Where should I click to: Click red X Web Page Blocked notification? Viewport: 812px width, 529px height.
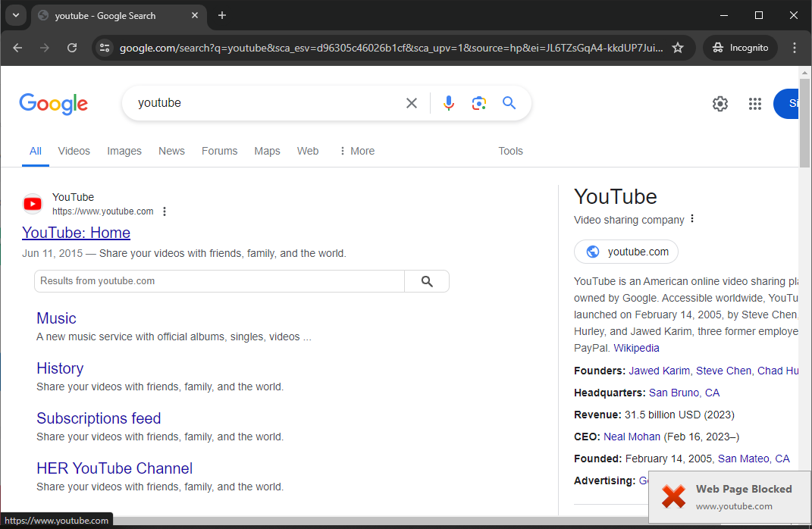tap(673, 496)
